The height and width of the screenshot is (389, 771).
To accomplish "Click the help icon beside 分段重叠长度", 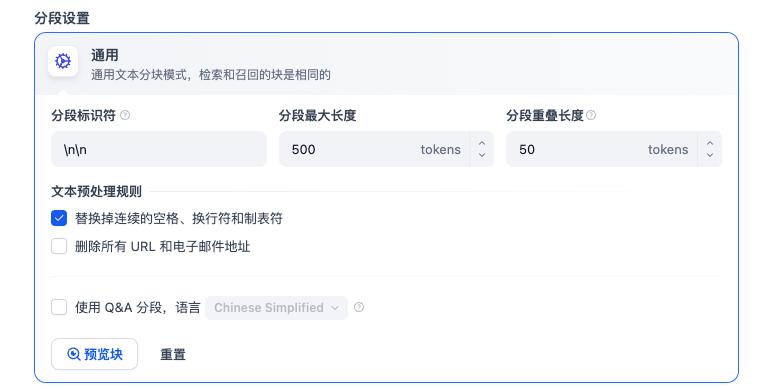I will coord(591,115).
